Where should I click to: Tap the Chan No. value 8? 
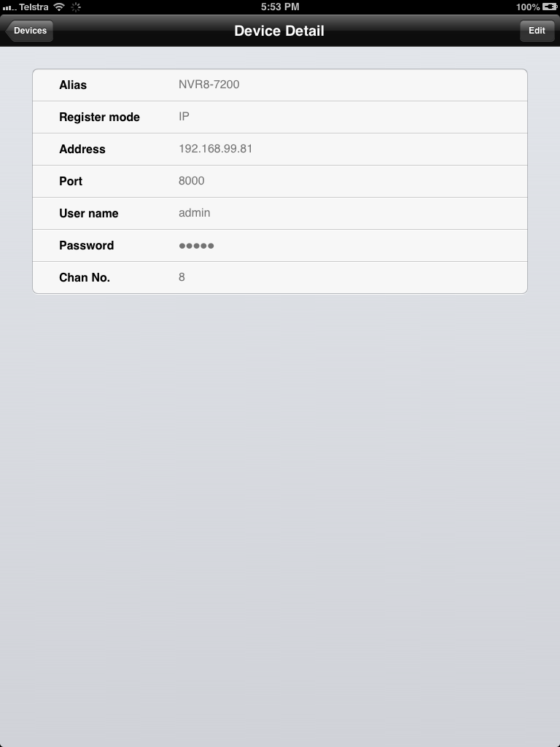tap(182, 276)
